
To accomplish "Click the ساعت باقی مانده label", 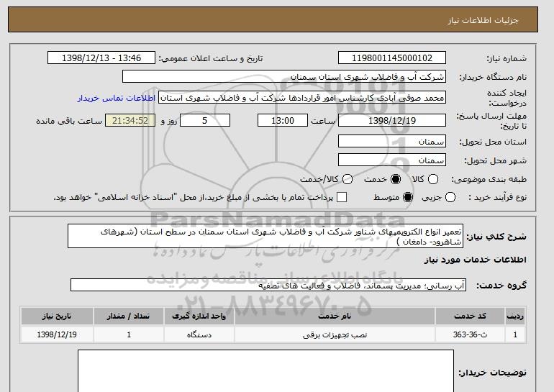I will [69, 121].
